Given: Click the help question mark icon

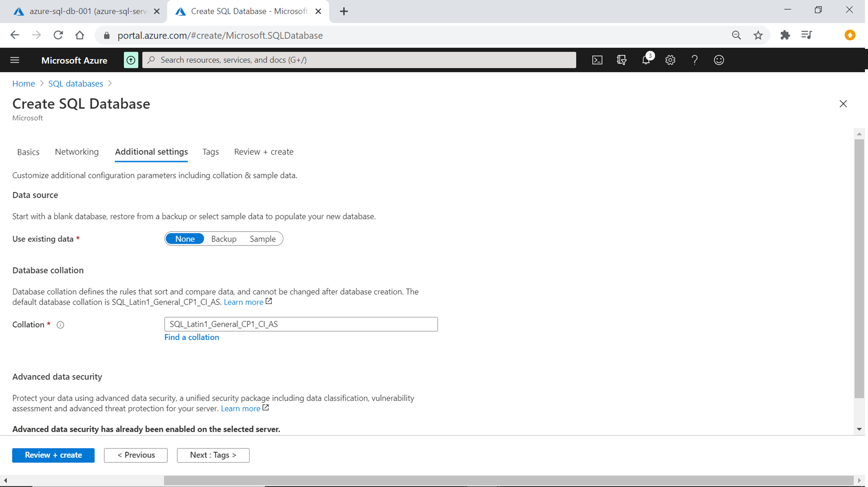Looking at the screenshot, I should (695, 60).
